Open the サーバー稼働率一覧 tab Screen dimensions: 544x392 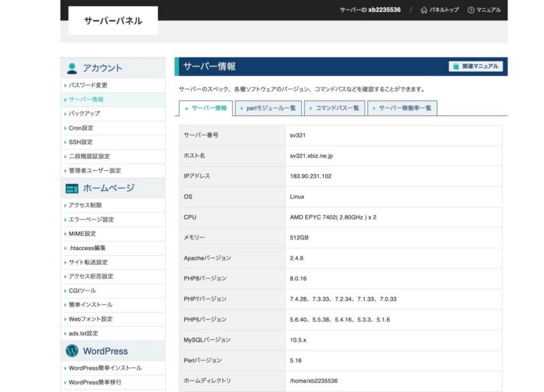[x=402, y=108]
